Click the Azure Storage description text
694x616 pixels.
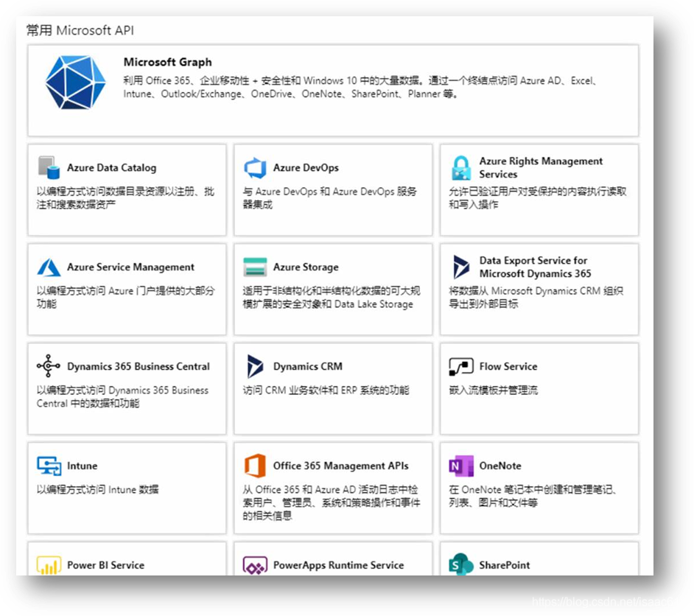(x=332, y=297)
